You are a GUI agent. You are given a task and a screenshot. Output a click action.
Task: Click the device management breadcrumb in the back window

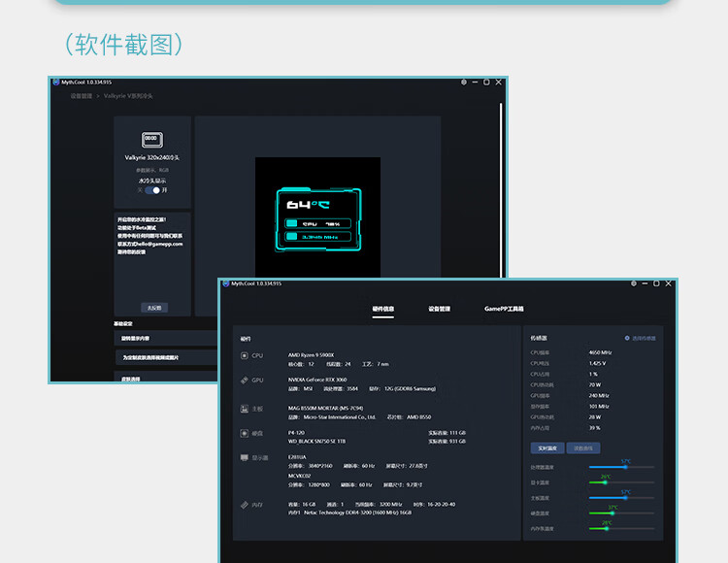(x=82, y=96)
